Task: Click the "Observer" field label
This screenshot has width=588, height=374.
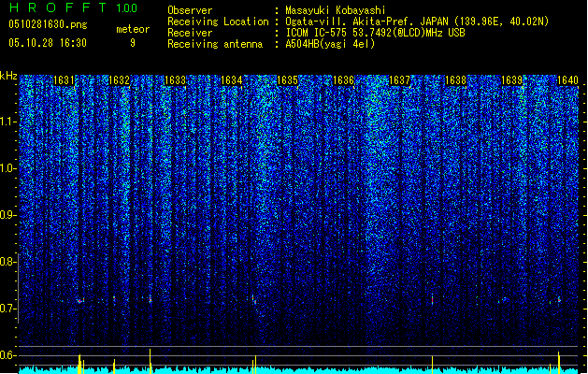Action: tap(190, 10)
